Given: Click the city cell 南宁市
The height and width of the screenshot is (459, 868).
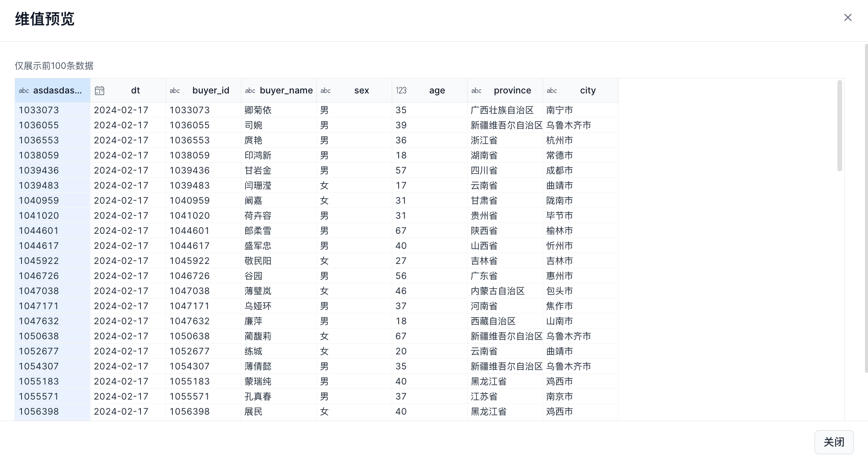Looking at the screenshot, I should pyautogui.click(x=559, y=110).
